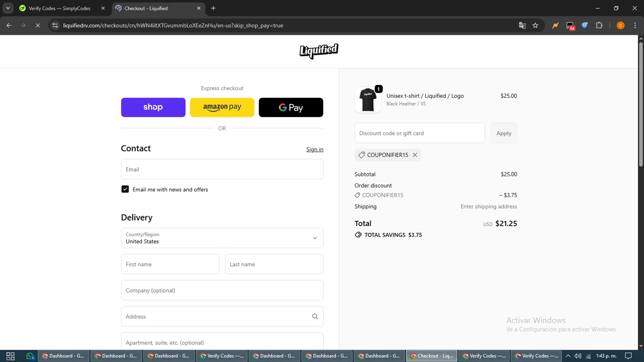644x362 pixels.
Task: Expand Country/Region dropdown
Action: click(222, 238)
